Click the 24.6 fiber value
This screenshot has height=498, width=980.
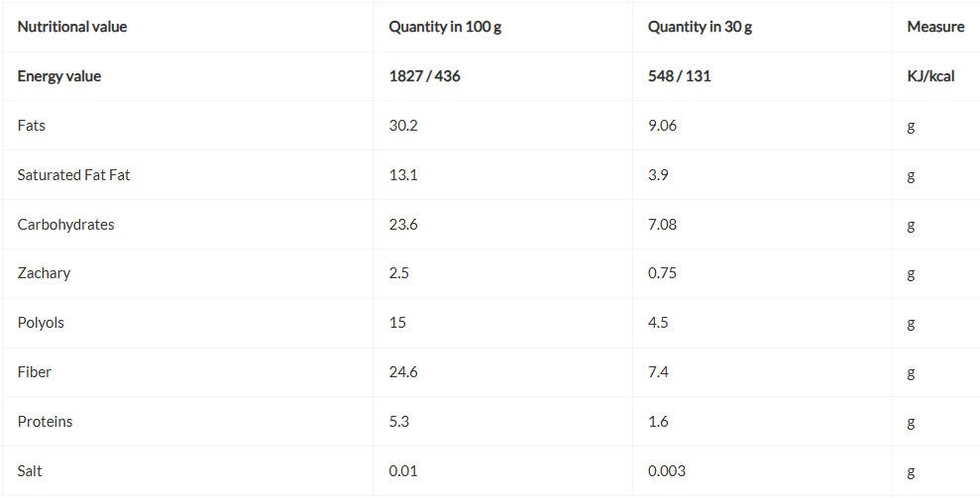pos(403,372)
